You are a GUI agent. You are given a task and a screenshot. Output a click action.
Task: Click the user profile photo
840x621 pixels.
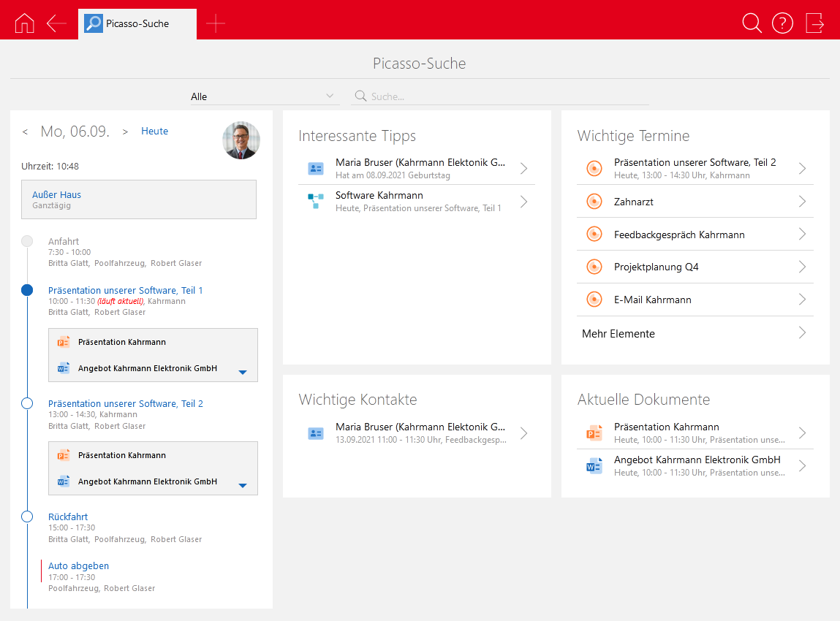[241, 140]
